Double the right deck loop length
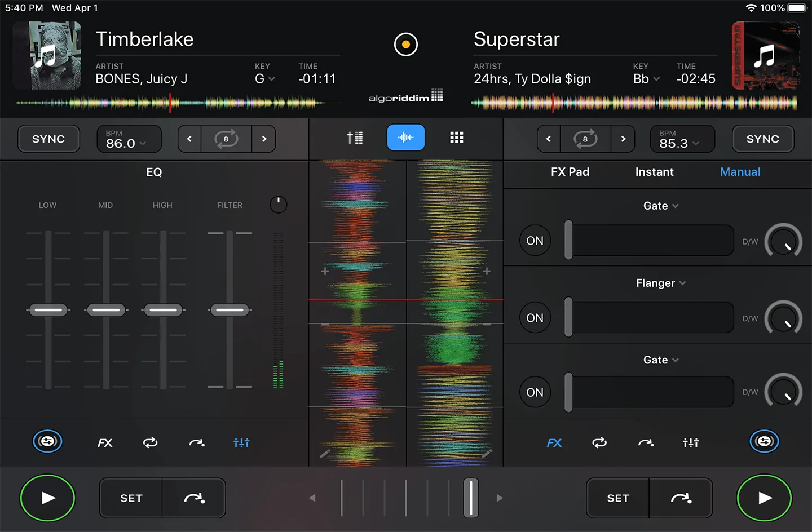The height and width of the screenshot is (532, 812). coord(623,139)
